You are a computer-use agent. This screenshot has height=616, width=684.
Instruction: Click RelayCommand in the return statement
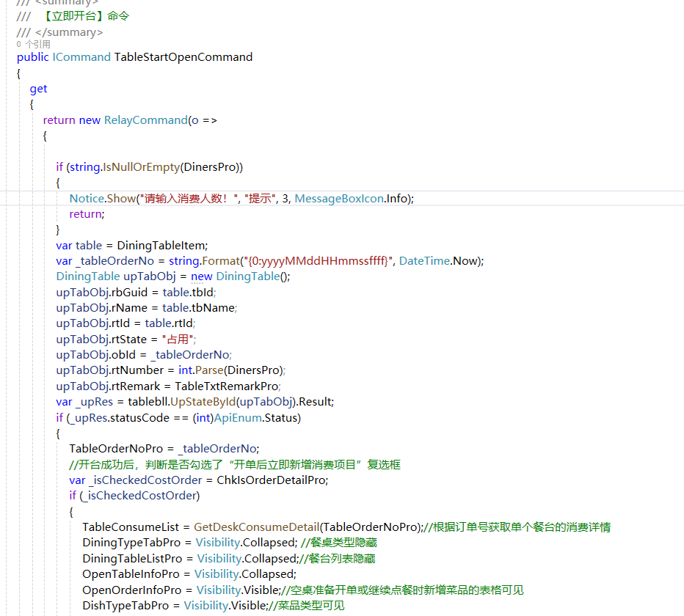coord(146,120)
